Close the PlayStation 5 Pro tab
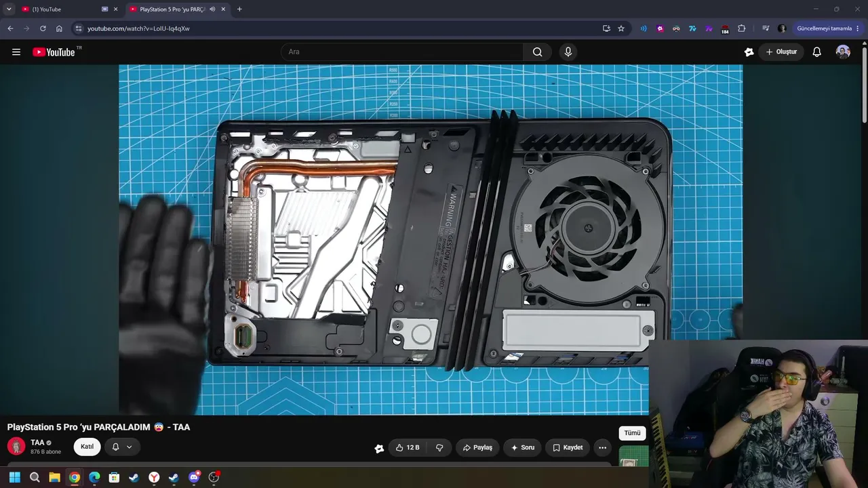 pyautogui.click(x=223, y=9)
